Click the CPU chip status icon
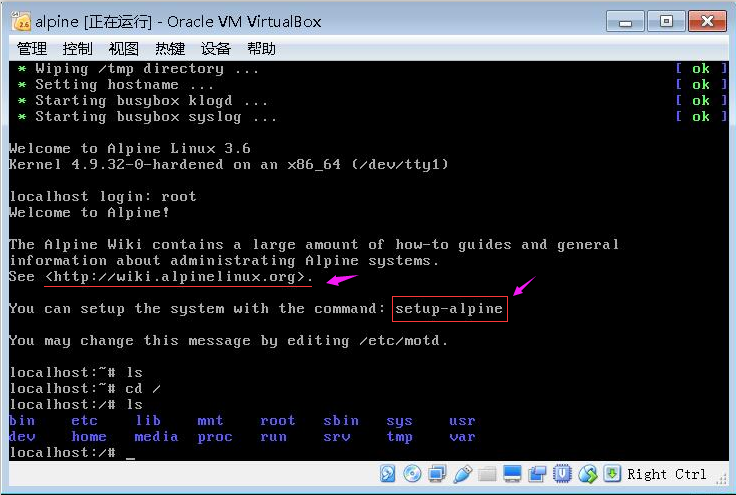Screen dimensions: 736x495 (562, 474)
